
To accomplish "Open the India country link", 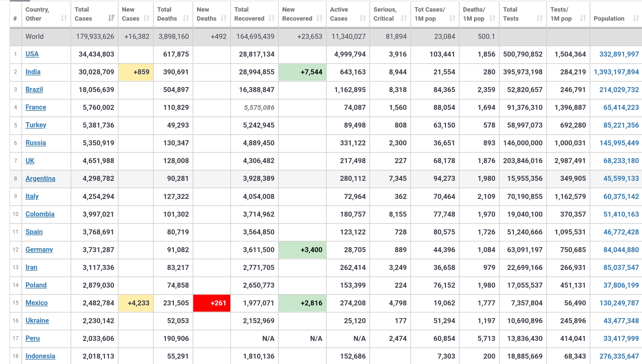I will pyautogui.click(x=33, y=72).
